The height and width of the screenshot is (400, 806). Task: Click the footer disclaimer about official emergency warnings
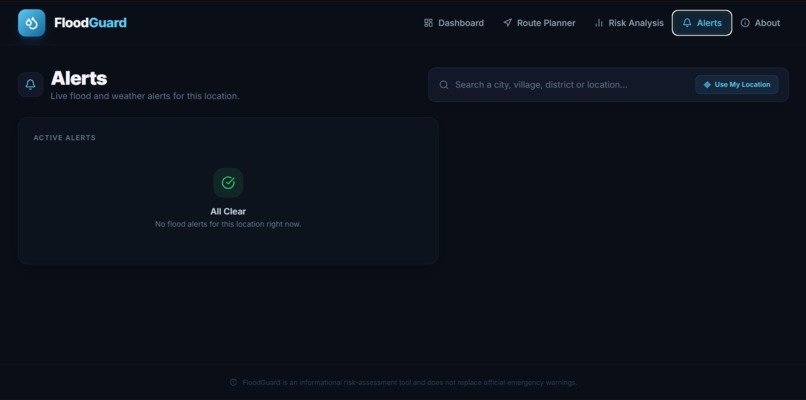410,383
